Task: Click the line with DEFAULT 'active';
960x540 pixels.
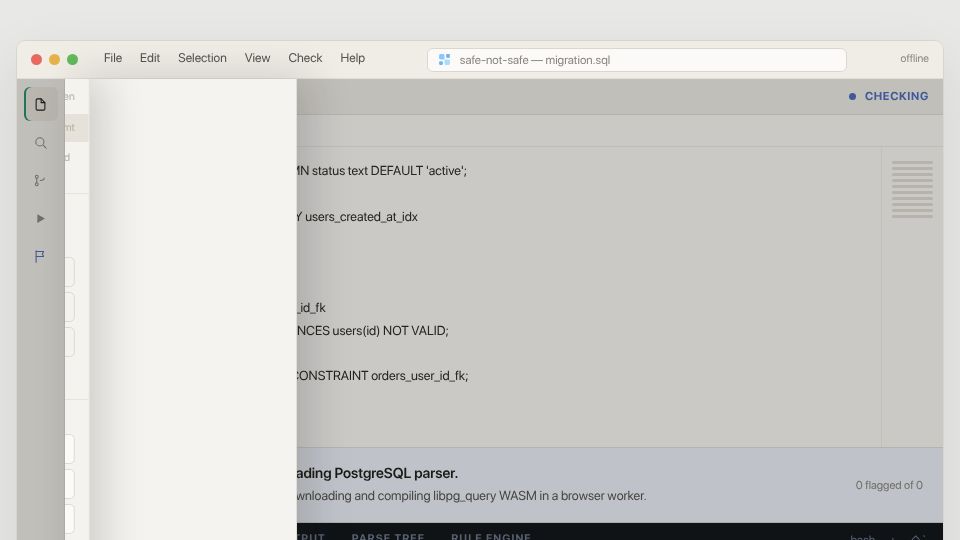Action: (381, 171)
